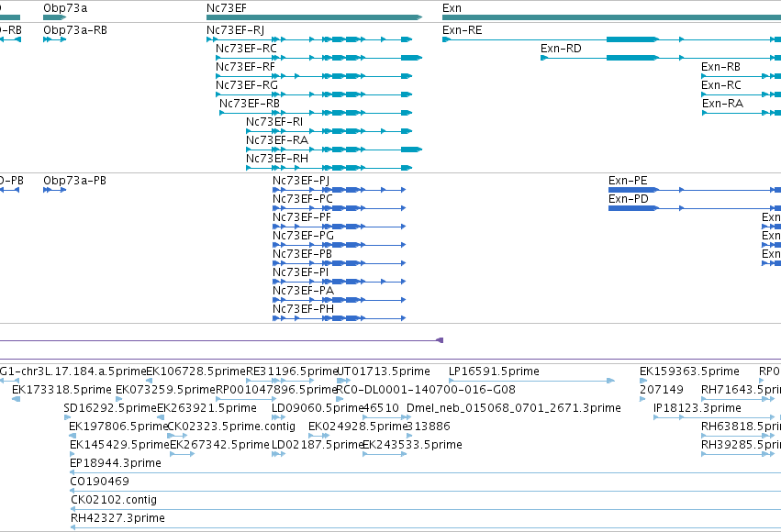Click the Obp73a-RB transcript label
Screen dimensions: 781x532
tap(75, 30)
